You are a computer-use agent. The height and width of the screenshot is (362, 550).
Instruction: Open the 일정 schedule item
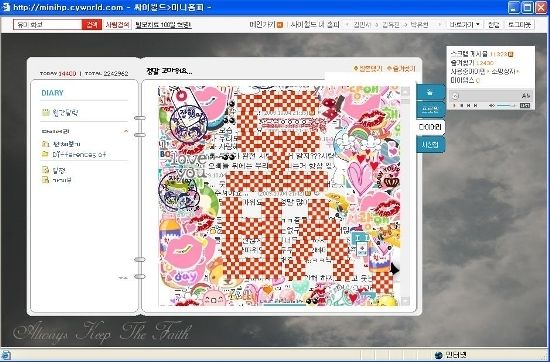(54, 170)
